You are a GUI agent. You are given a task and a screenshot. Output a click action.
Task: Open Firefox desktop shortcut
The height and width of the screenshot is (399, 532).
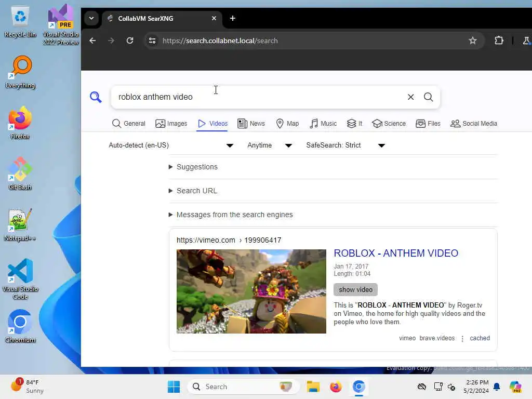(20, 123)
